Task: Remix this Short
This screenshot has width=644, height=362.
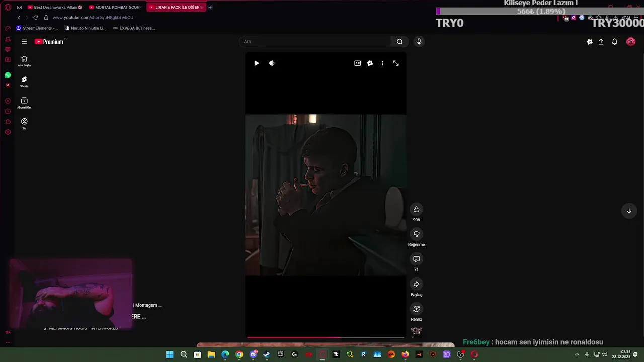Action: [x=416, y=309]
